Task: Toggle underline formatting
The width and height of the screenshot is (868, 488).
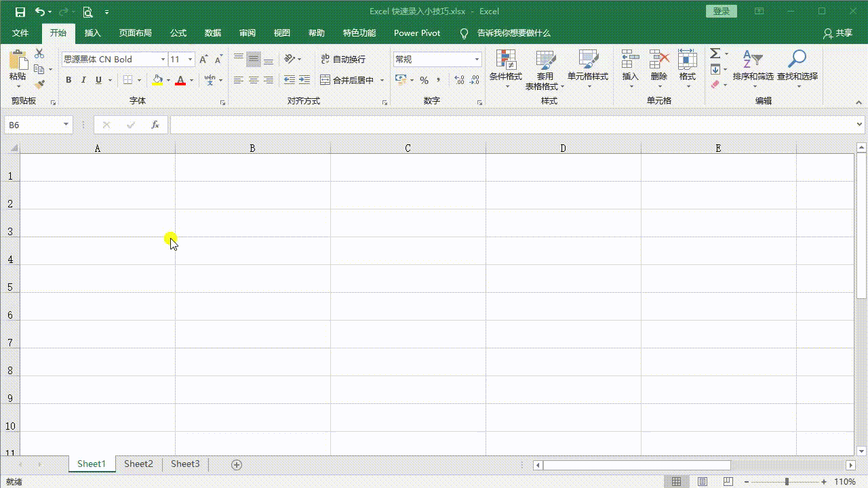Action: (98, 79)
